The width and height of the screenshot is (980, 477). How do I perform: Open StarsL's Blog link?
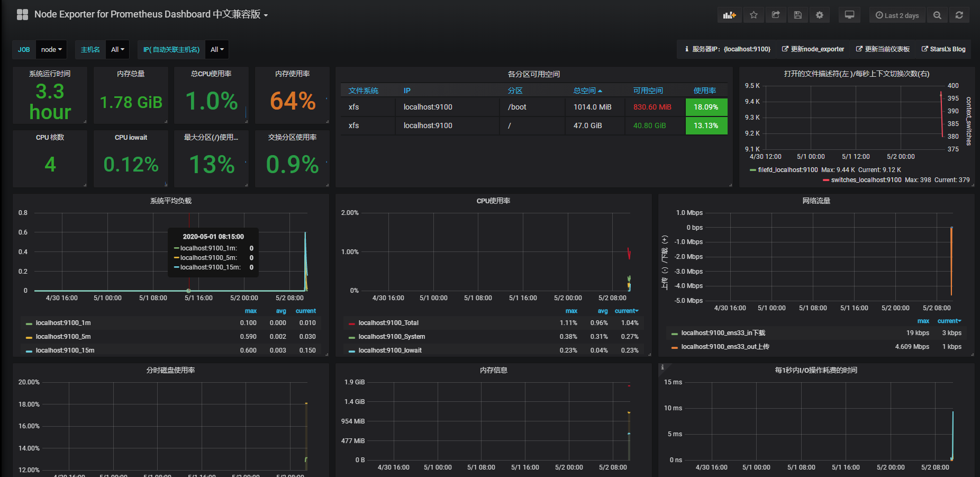943,49
